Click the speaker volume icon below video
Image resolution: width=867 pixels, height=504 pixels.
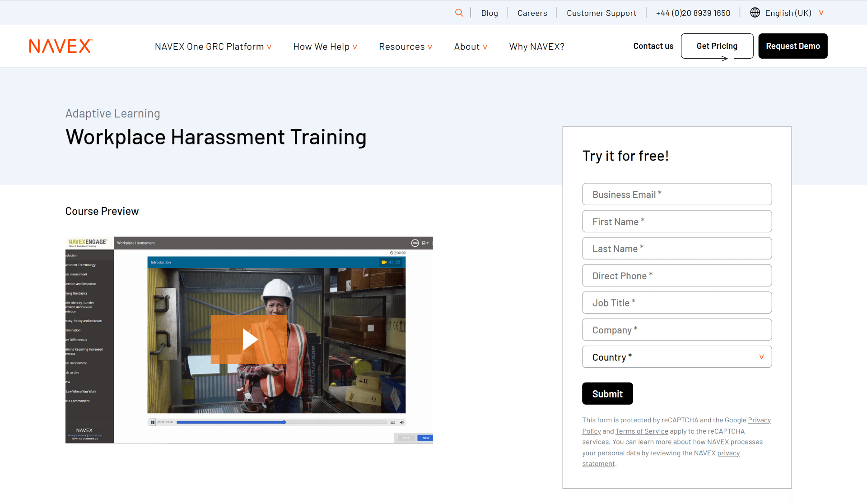401,422
